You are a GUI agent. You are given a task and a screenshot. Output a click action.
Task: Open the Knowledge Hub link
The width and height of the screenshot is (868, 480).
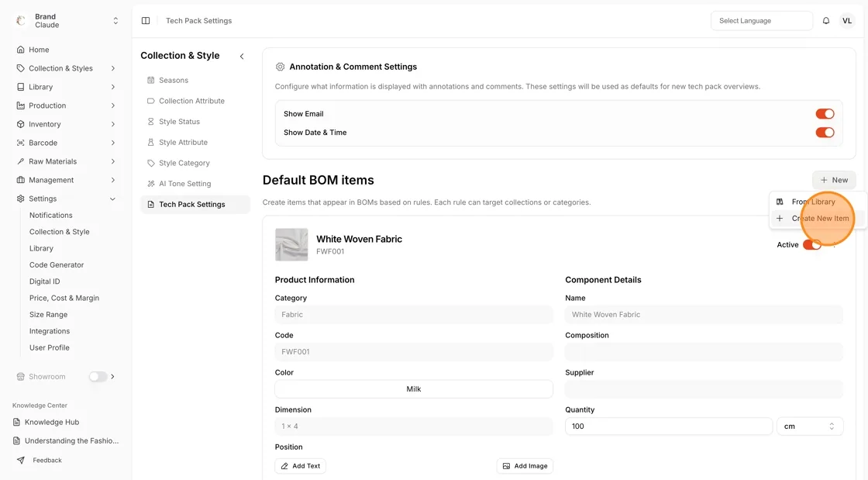52,422
